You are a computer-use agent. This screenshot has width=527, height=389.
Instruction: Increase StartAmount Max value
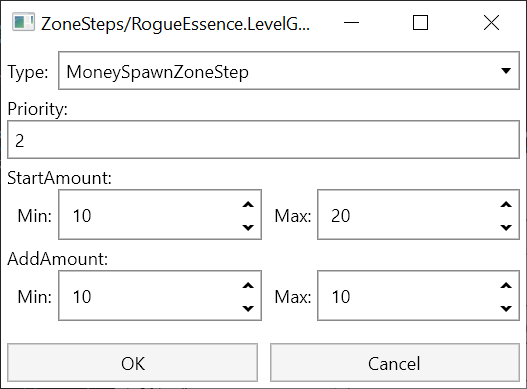(506, 204)
